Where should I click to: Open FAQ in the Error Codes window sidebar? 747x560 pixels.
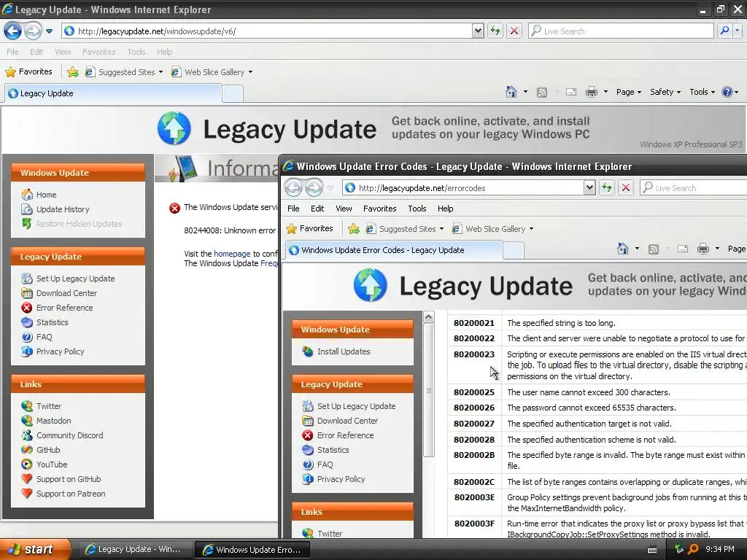point(325,464)
